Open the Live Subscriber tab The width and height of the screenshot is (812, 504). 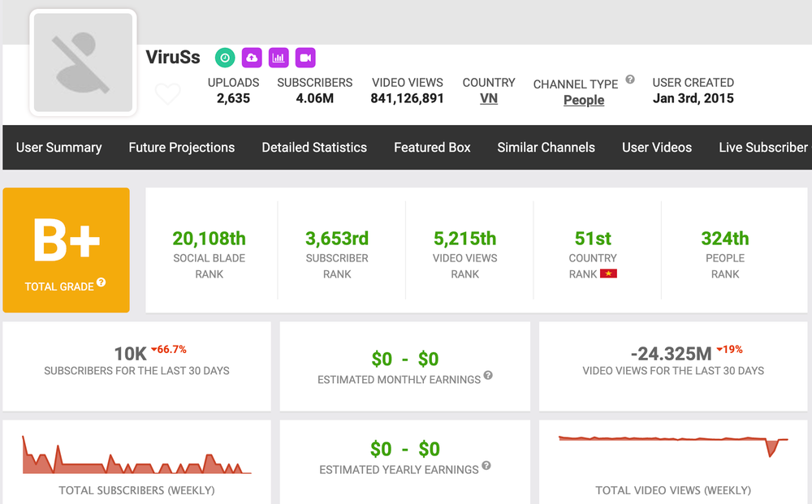click(765, 148)
